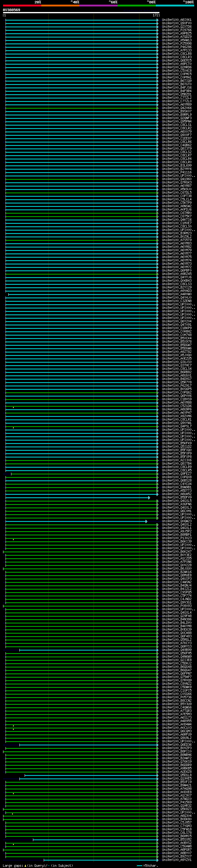197x868 pixels.
Task: Click arrowhead ending the UniRef100_Q0QW23 alignment
Action: coord(146,521)
